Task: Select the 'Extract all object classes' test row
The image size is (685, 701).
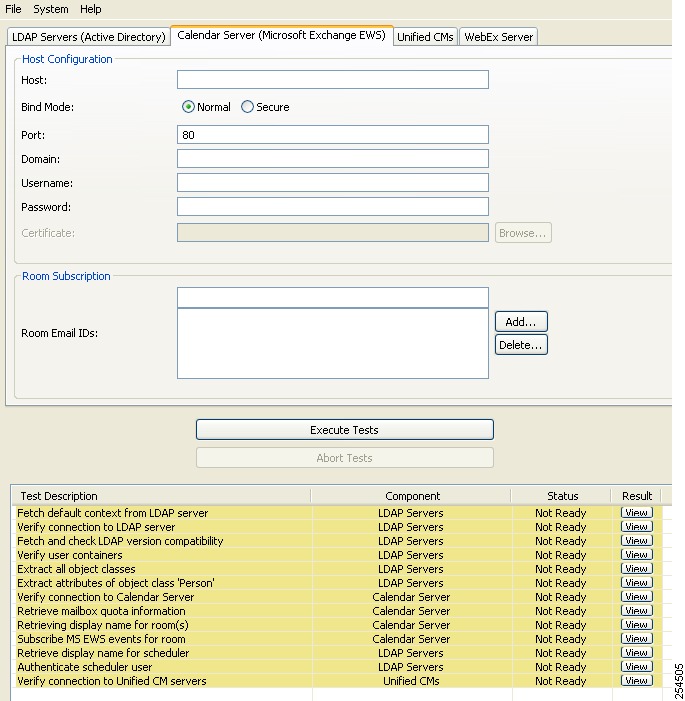Action: coord(76,569)
